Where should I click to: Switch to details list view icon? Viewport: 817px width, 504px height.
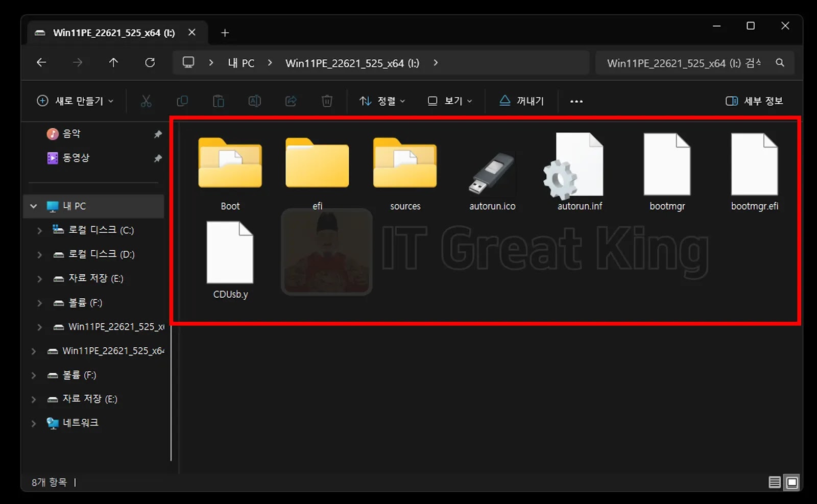775,482
